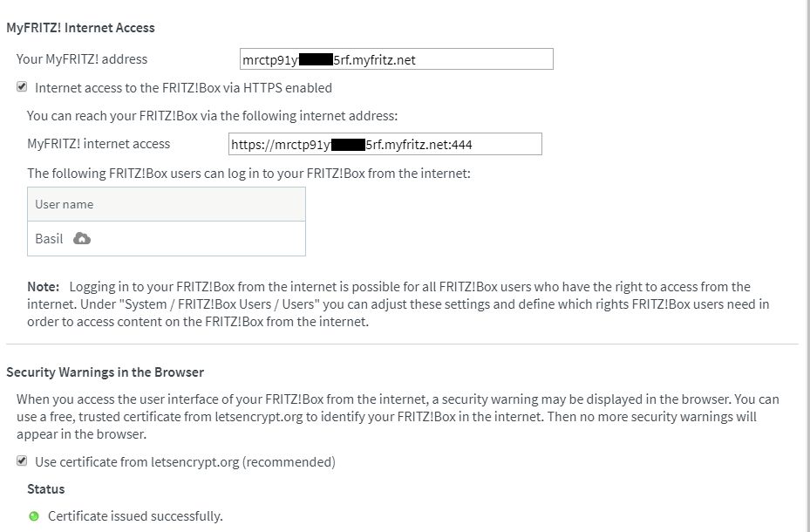Click the Certificate issued successfully message
The height and width of the screenshot is (532, 810).
(135, 516)
